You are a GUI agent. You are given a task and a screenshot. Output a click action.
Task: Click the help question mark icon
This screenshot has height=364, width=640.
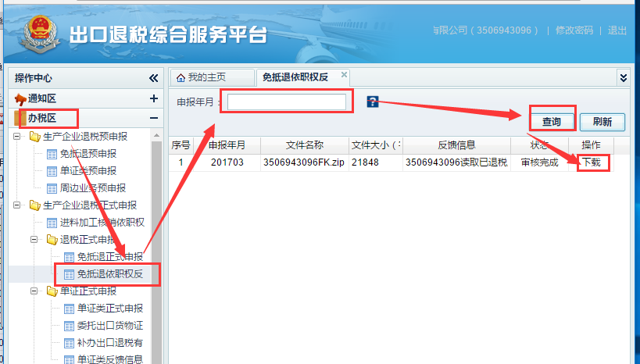point(373,102)
